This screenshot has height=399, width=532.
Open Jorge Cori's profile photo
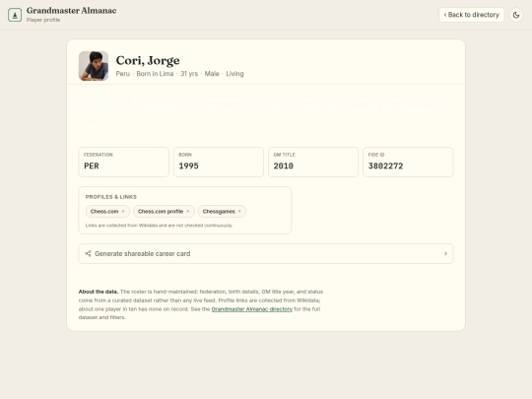94,66
